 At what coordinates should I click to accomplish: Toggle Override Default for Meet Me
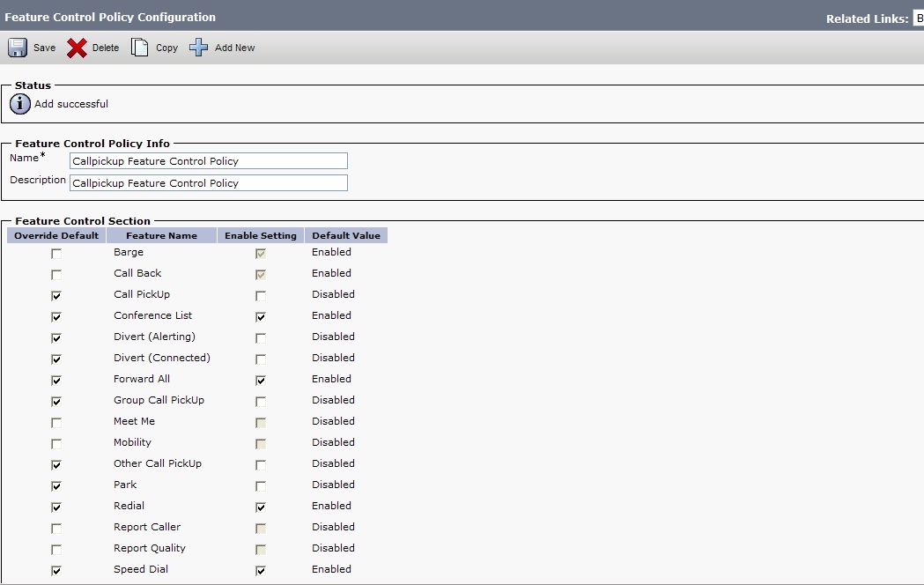pos(56,423)
